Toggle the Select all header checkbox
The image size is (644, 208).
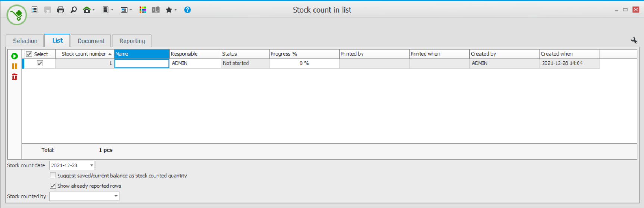click(29, 54)
